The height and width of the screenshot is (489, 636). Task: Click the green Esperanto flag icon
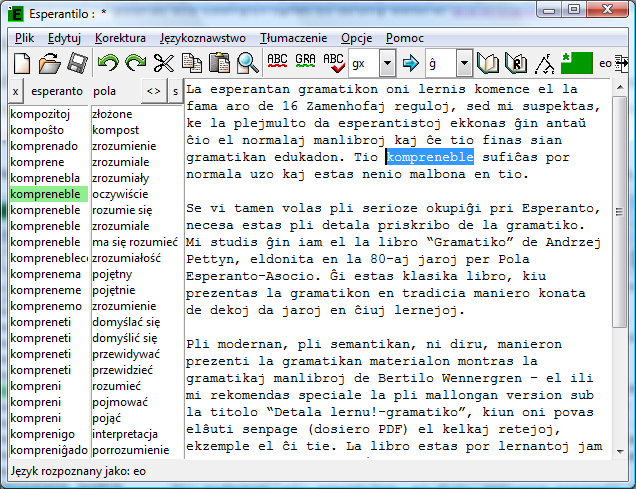click(577, 63)
